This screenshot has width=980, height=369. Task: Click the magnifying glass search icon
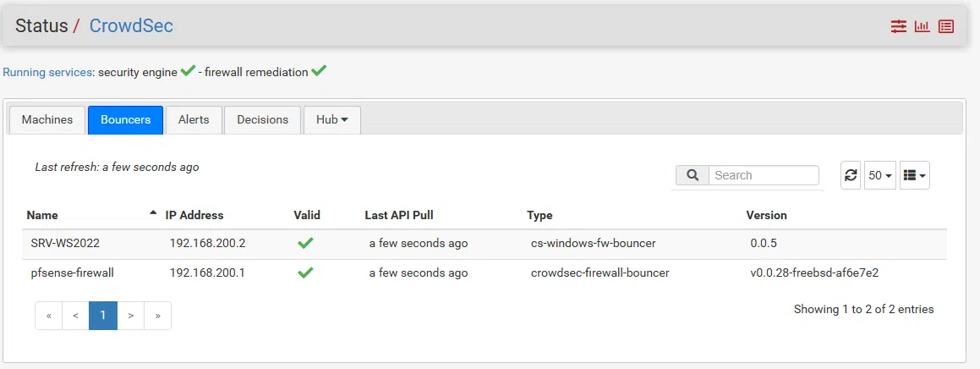[x=693, y=175]
